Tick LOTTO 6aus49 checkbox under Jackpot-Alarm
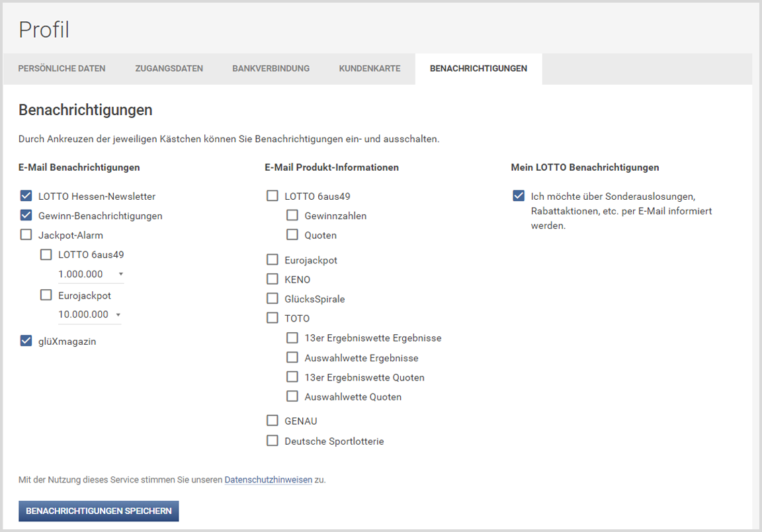The image size is (762, 532). tap(46, 254)
